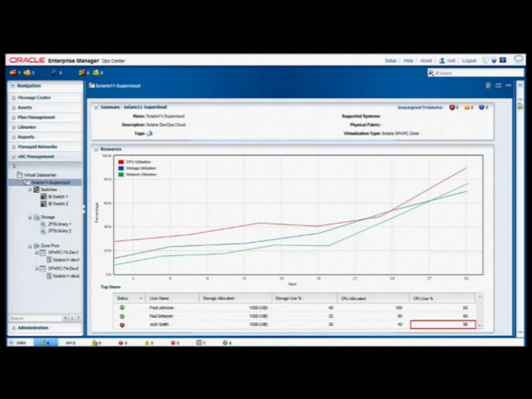Screen dimensions: 532x399
Task: Collapse the vDC Management section
Action: [x=14, y=157]
